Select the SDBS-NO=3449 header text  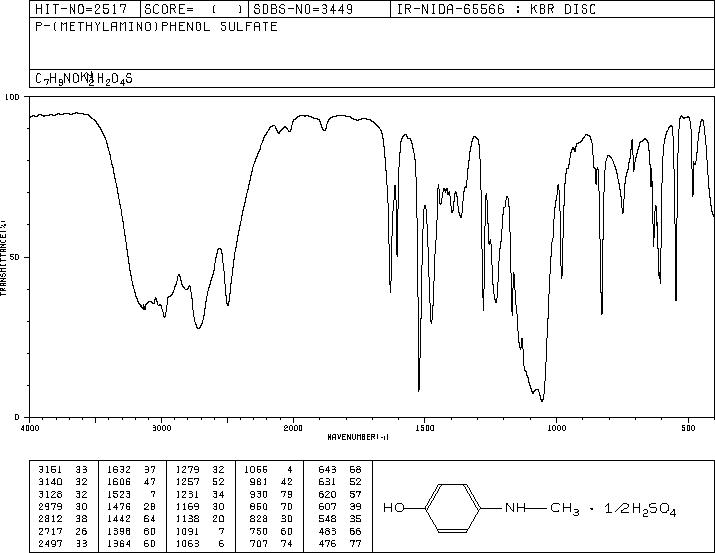303,9
